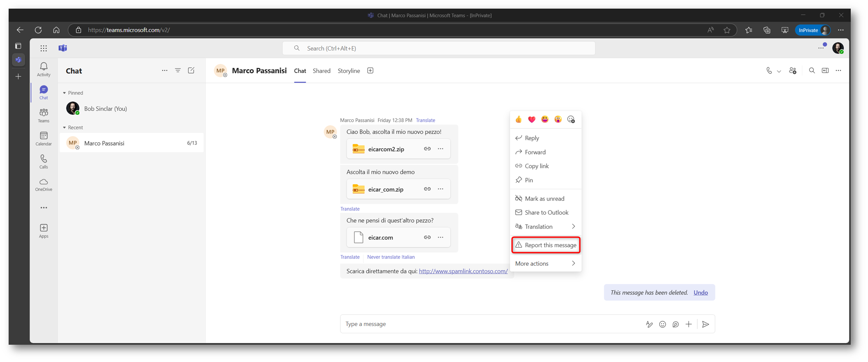This screenshot has height=362, width=868.
Task: Expand the call options dropdown arrow
Action: tap(779, 71)
